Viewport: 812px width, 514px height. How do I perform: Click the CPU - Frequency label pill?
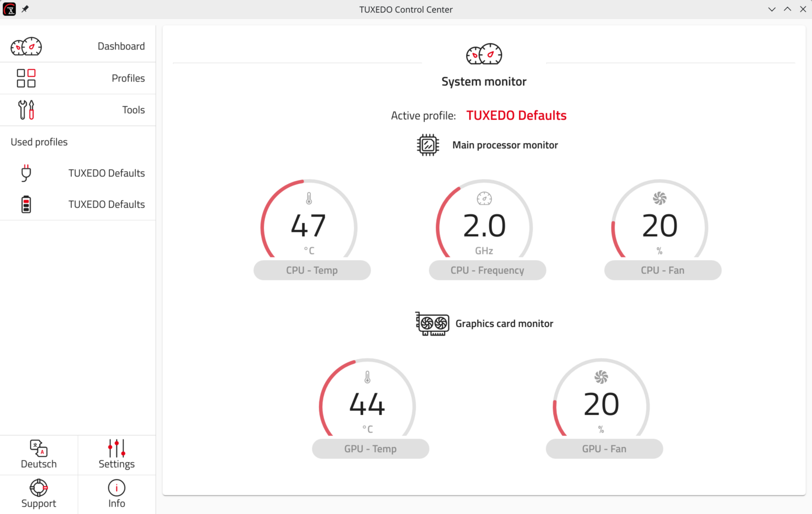tap(487, 270)
